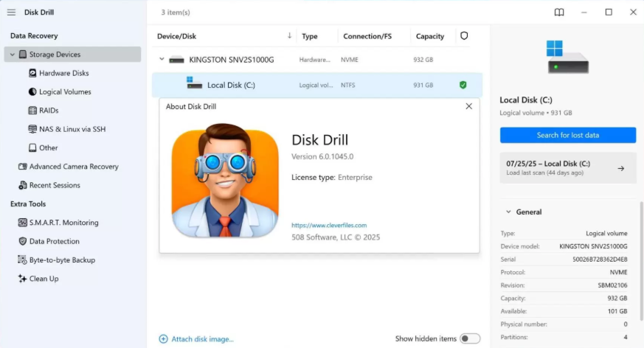Image resolution: width=644 pixels, height=348 pixels.
Task: Maximize the Disk Drill window
Action: [x=609, y=13]
